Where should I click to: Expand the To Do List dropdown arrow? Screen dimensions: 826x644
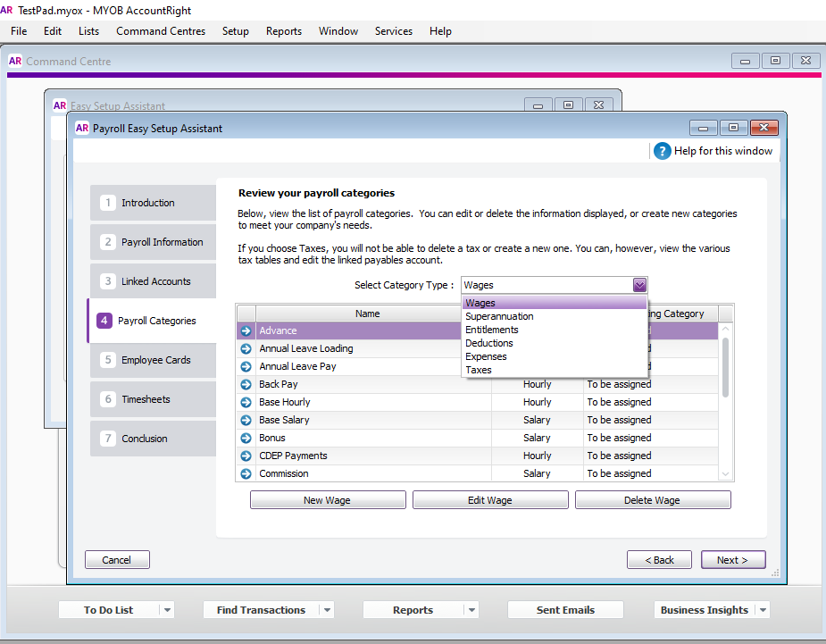pyautogui.click(x=167, y=610)
